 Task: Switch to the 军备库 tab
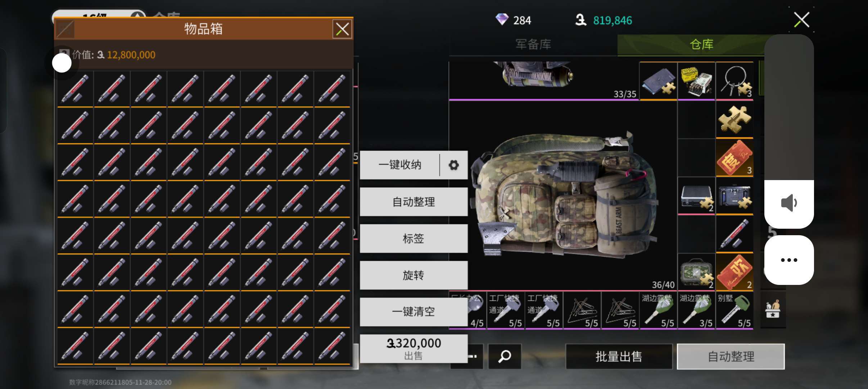tap(533, 44)
